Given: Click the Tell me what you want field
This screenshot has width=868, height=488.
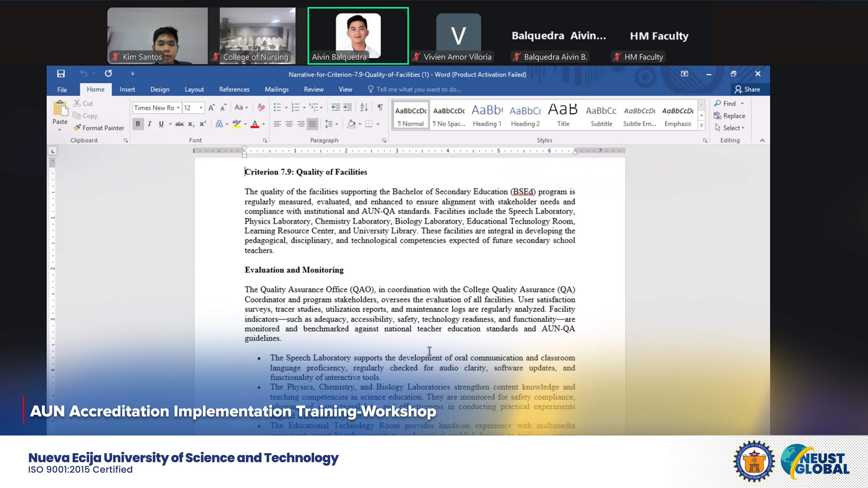Looking at the screenshot, I should pos(414,89).
